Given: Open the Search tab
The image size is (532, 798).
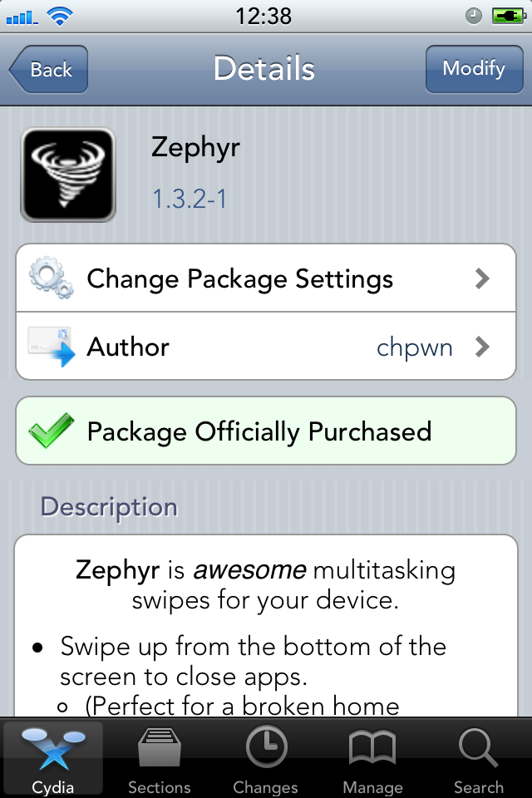Looking at the screenshot, I should click(479, 759).
